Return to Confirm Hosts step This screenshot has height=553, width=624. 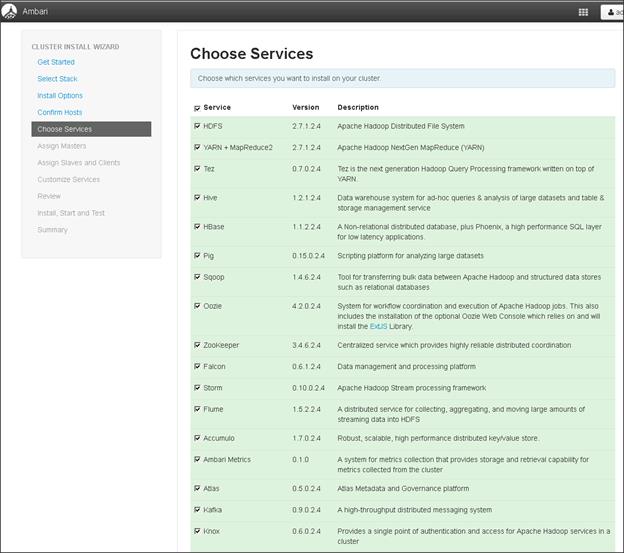[x=60, y=112]
